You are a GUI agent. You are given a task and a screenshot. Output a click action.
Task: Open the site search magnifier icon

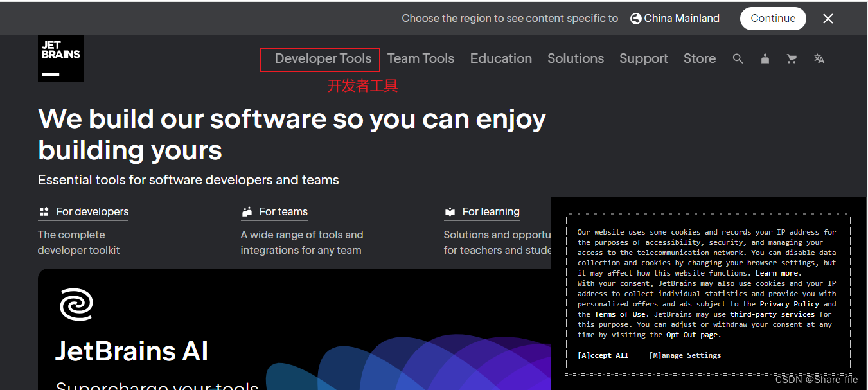tap(738, 58)
